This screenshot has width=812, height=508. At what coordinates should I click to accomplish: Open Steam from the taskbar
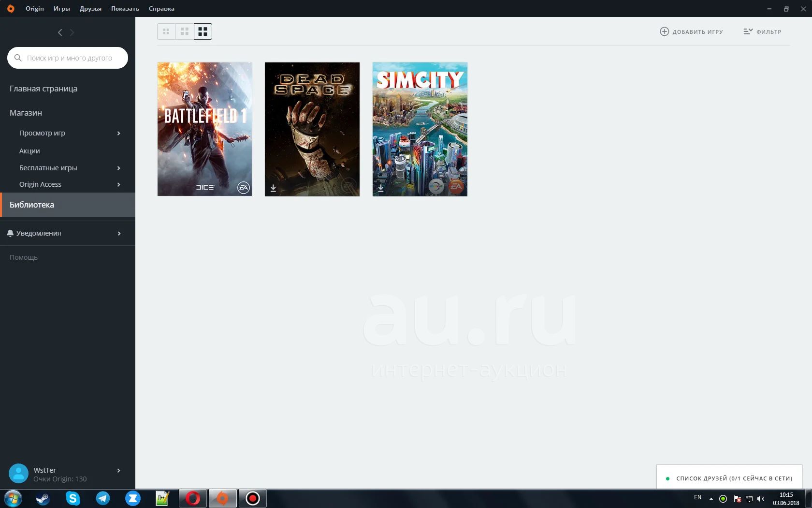click(x=43, y=498)
